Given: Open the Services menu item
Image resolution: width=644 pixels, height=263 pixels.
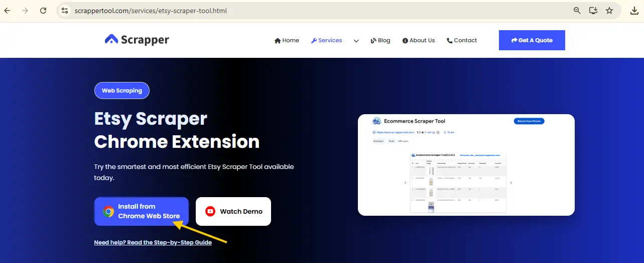Looking at the screenshot, I should [326, 40].
